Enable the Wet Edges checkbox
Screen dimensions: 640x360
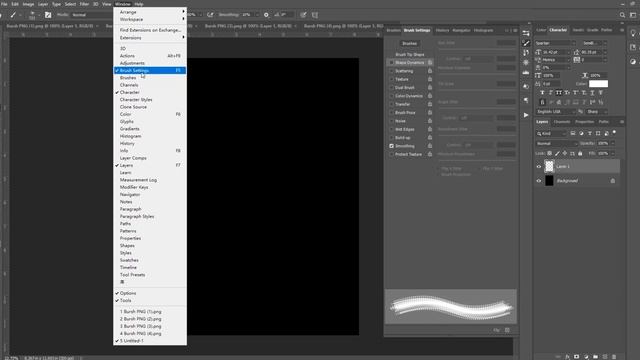click(391, 129)
